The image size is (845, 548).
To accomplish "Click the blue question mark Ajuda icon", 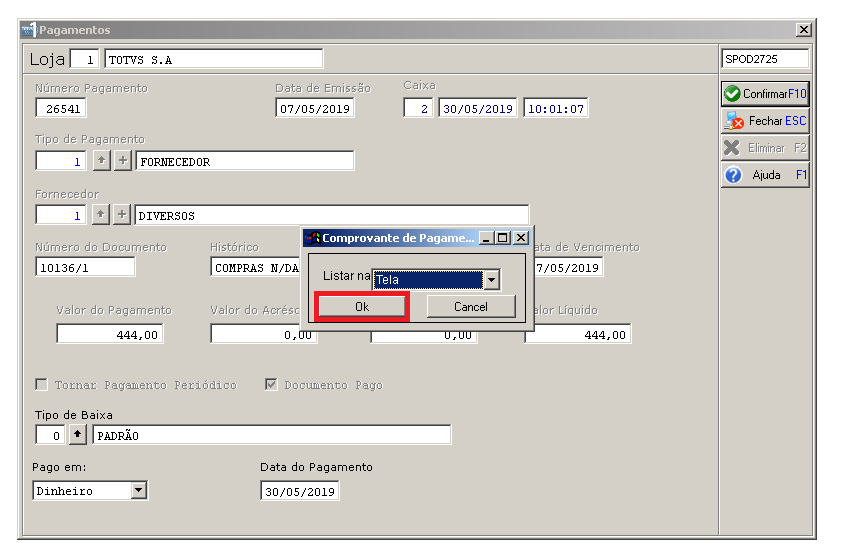I will [x=733, y=175].
